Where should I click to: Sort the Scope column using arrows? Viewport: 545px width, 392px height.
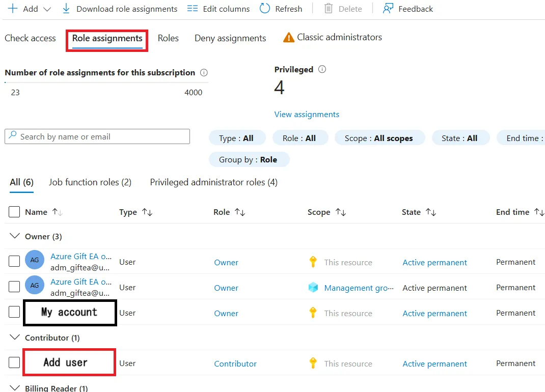pos(341,212)
